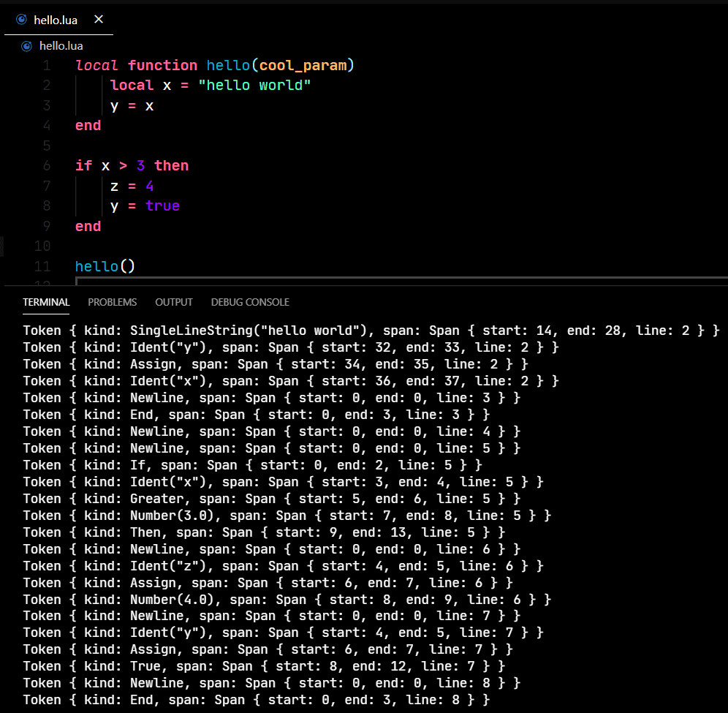Click the 'function' keyword on line 1
The height and width of the screenshot is (713, 728).
pos(162,66)
